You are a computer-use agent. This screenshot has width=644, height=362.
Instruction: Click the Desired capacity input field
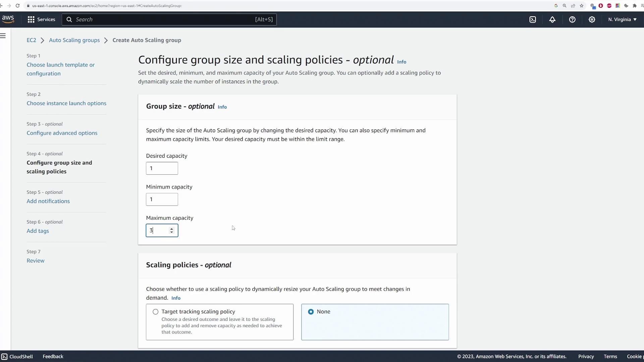pos(162,168)
